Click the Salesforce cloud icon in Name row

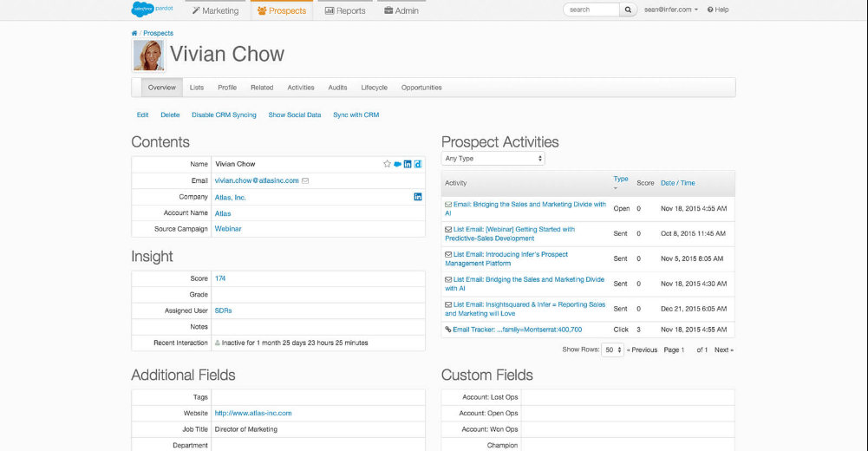(397, 164)
